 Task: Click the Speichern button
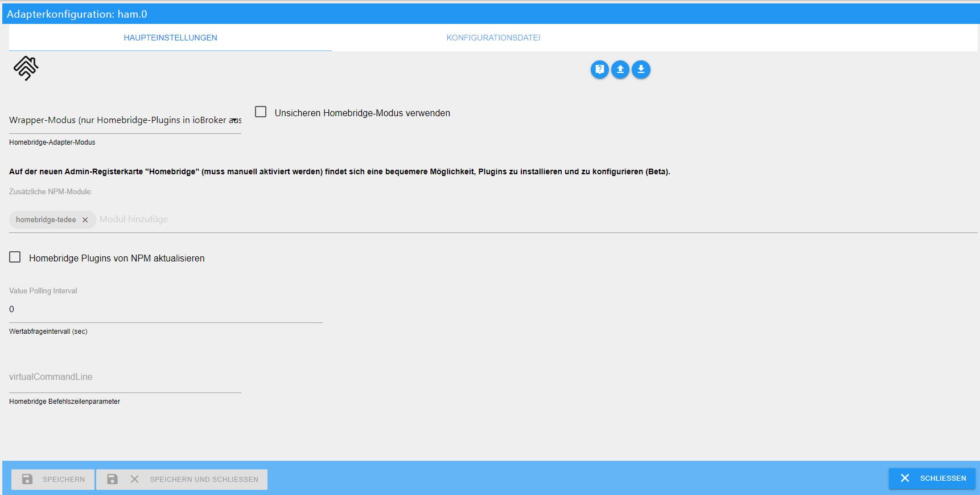click(x=53, y=480)
